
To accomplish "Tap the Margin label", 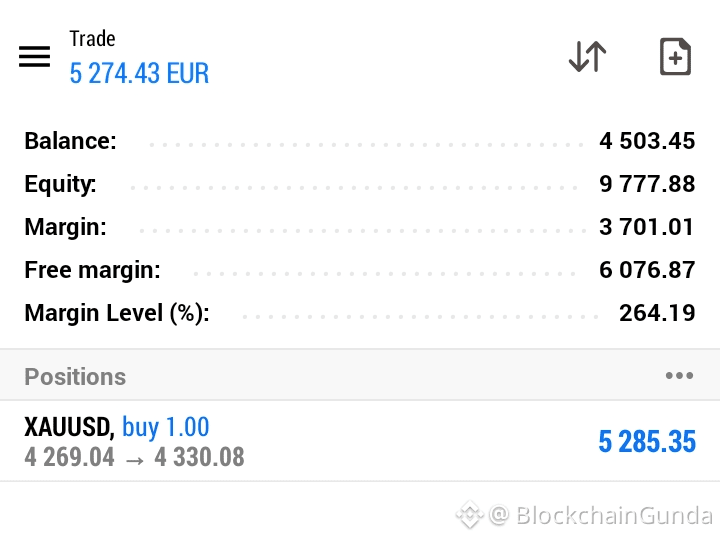I will click(x=65, y=227).
